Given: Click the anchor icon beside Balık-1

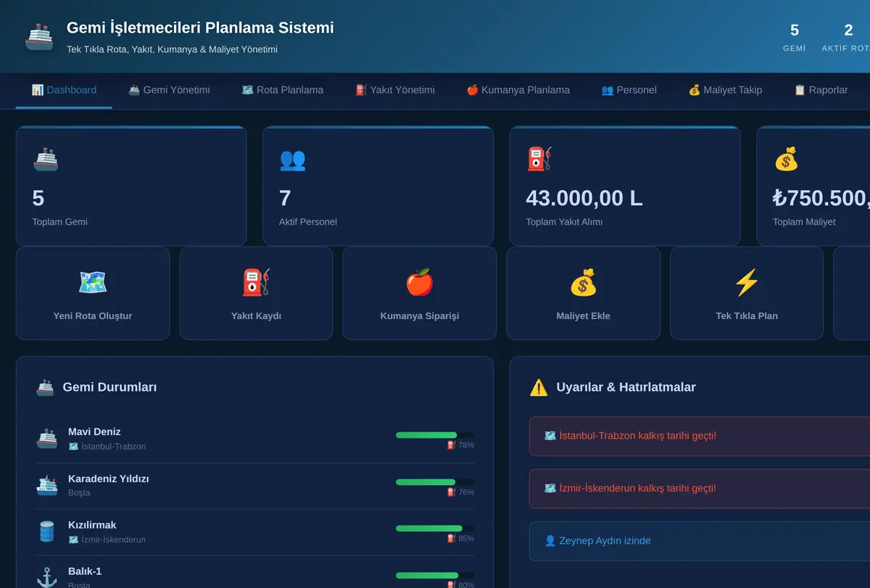Looking at the screenshot, I should pyautogui.click(x=46, y=578).
